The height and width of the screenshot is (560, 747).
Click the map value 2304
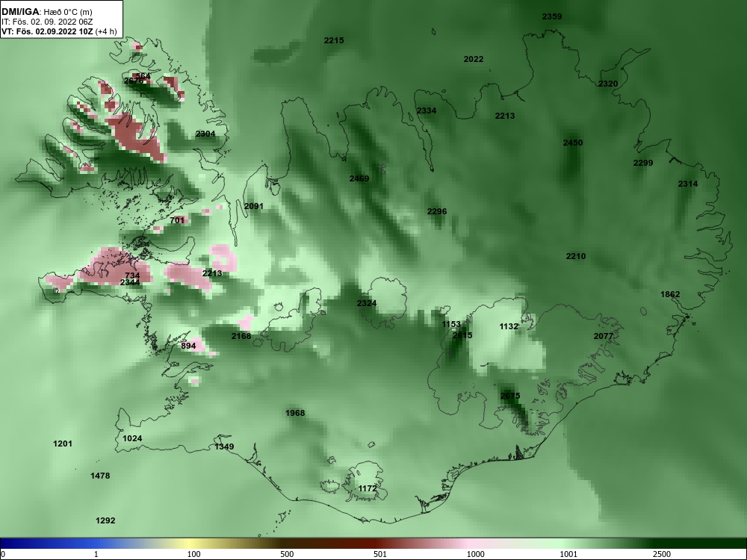[205, 134]
